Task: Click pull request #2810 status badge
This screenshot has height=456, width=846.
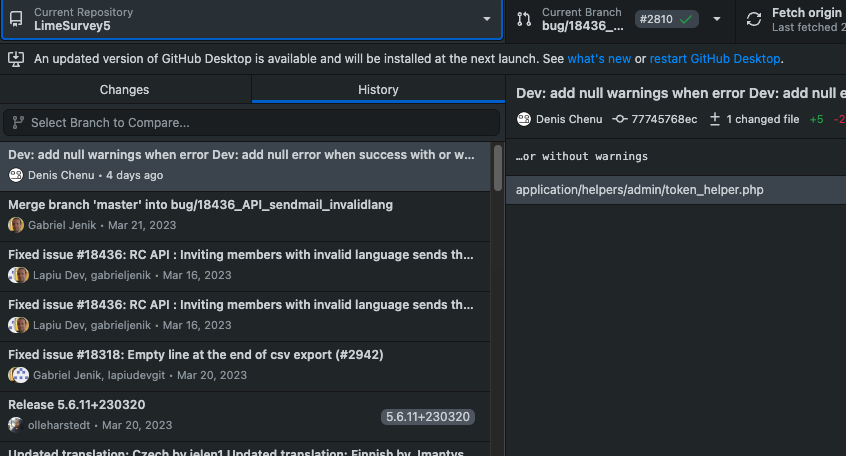Action: coord(666,19)
